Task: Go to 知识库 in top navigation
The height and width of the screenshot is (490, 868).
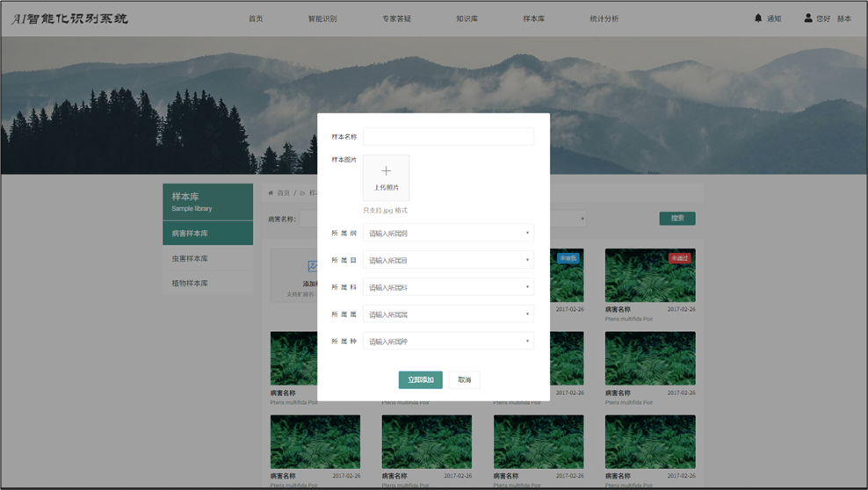Action: pos(467,18)
